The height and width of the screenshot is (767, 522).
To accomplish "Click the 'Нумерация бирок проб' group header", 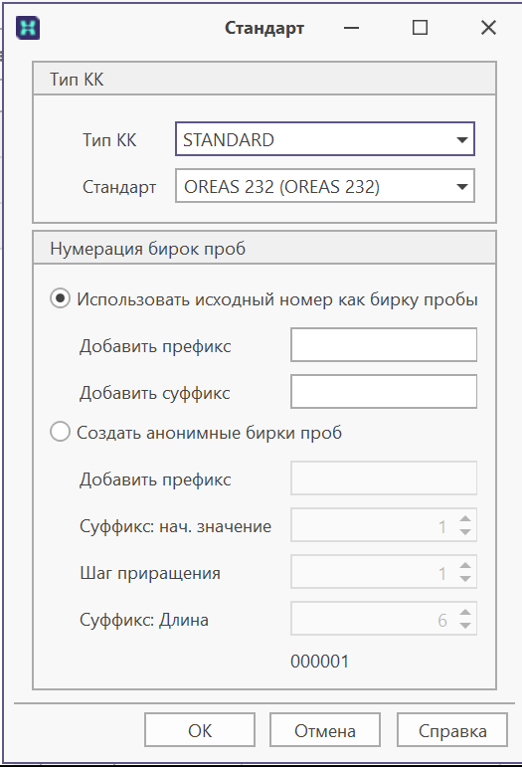I will 264,248.
